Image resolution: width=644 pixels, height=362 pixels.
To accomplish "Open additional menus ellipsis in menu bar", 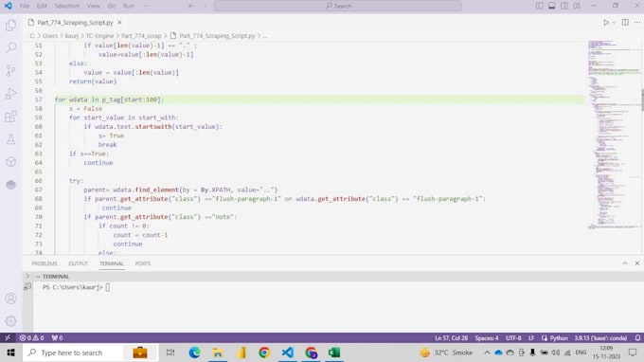I will point(147,6).
